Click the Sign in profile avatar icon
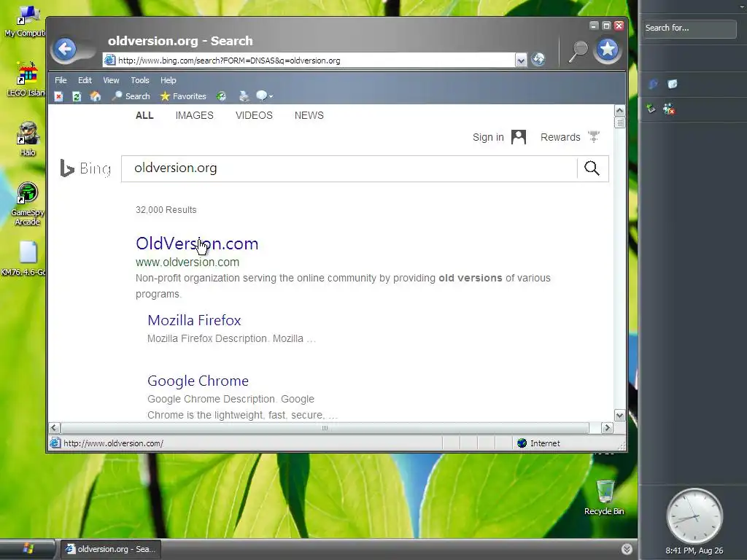Image resolution: width=747 pixels, height=560 pixels. [519, 137]
